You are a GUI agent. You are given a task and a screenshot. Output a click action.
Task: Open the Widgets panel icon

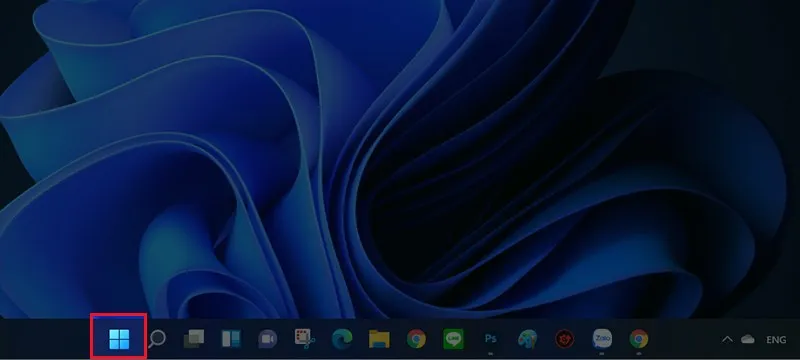[x=231, y=339]
